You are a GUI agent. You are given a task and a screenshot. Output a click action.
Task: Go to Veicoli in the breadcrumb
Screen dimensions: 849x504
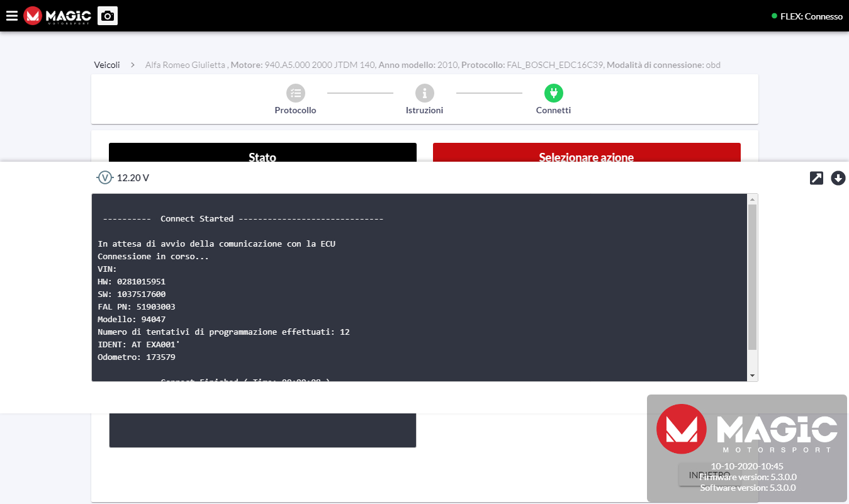pyautogui.click(x=107, y=65)
